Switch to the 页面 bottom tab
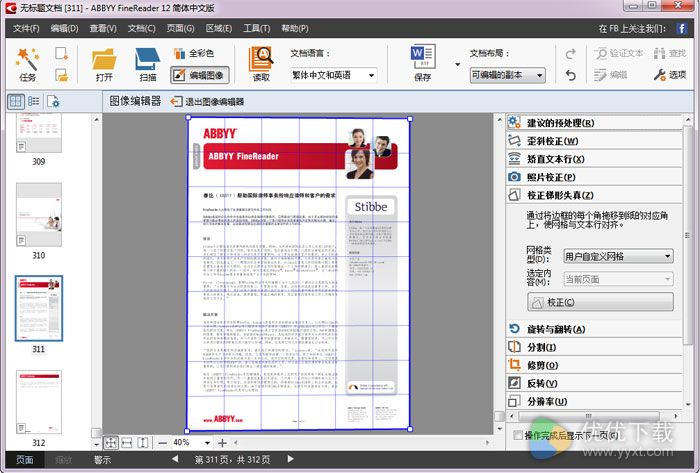Viewport: 700px width, 473px height. coord(25,460)
